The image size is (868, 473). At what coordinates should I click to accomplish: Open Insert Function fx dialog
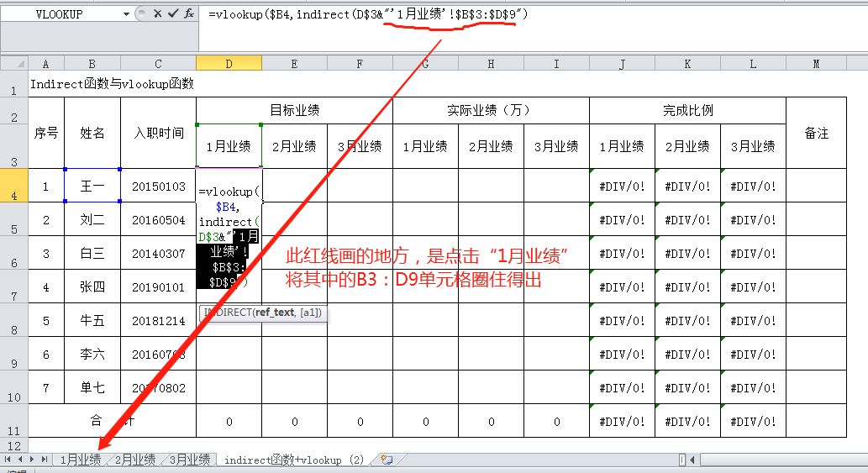pyautogui.click(x=189, y=13)
